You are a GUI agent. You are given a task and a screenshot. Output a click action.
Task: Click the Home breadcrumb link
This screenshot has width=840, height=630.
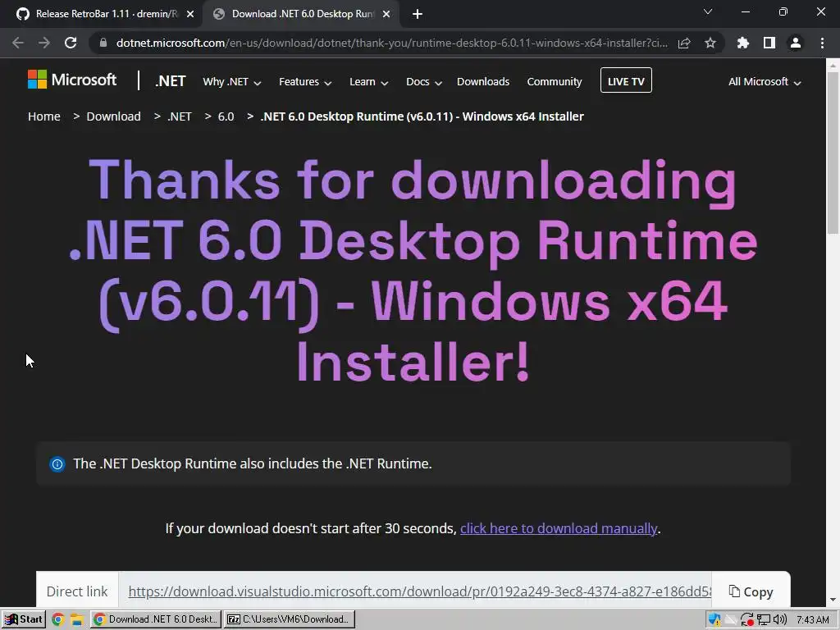click(44, 116)
